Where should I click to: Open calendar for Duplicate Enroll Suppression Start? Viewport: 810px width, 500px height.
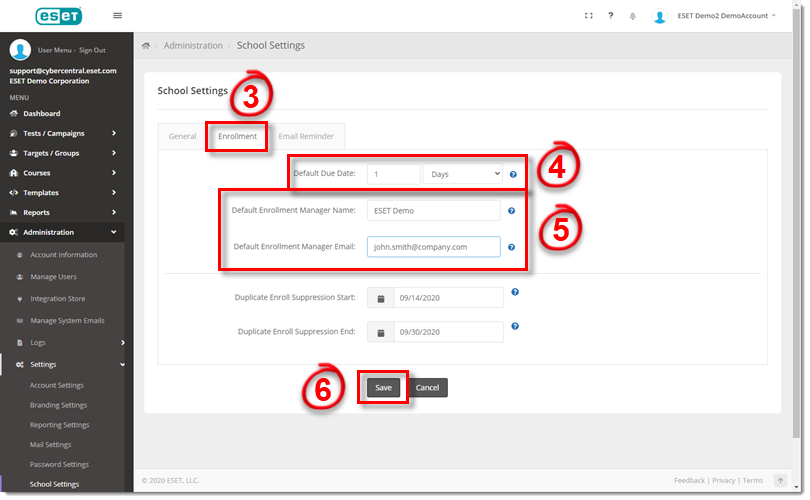pos(380,298)
